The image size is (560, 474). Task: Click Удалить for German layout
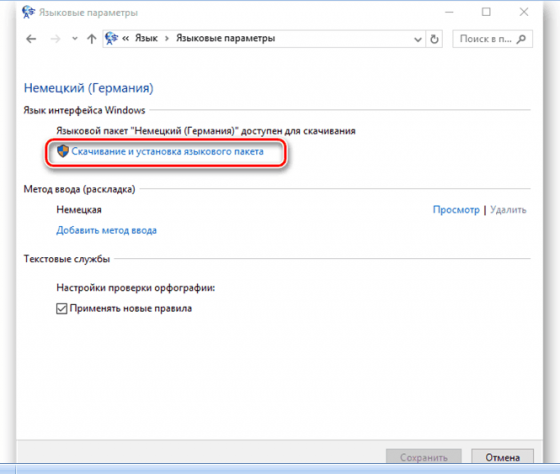click(508, 210)
